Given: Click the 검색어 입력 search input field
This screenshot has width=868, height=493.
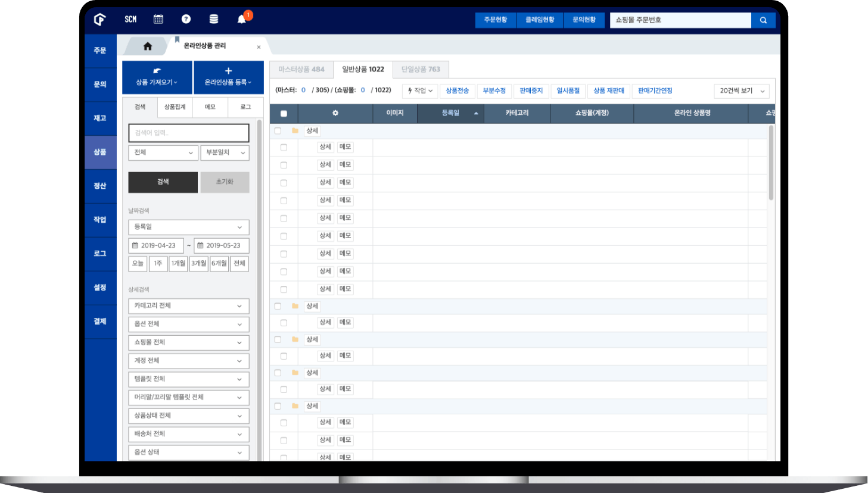Looking at the screenshot, I should coord(188,133).
